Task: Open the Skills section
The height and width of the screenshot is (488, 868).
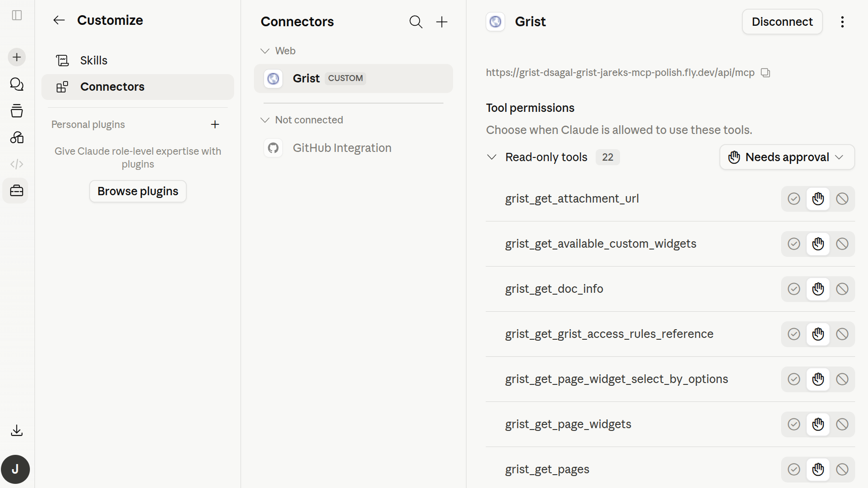Action: 138,60
